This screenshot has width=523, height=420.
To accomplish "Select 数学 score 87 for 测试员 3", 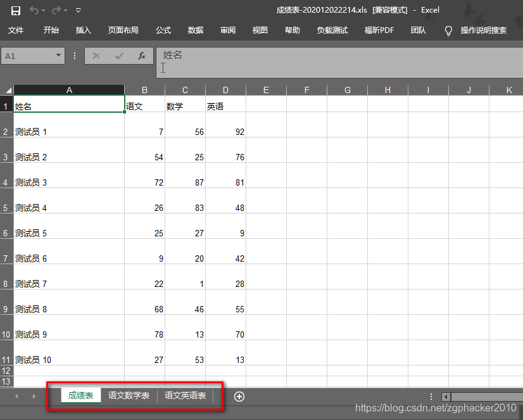I will pyautogui.click(x=185, y=175).
